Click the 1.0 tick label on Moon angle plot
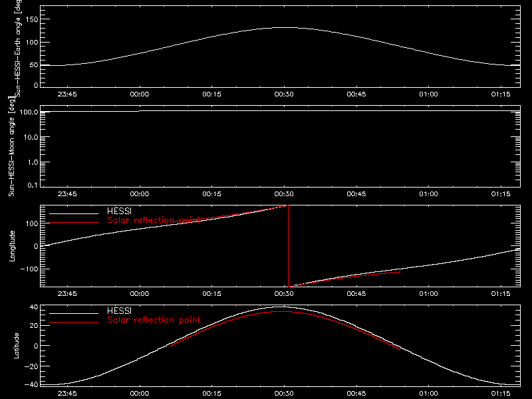The width and height of the screenshot is (532, 399). pyautogui.click(x=33, y=162)
